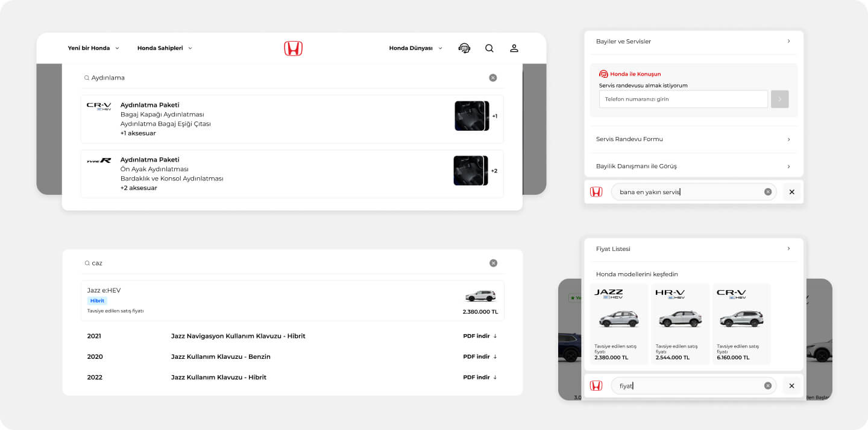The width and height of the screenshot is (868, 430).
Task: Clear the Aydınlama search query
Action: tap(493, 78)
